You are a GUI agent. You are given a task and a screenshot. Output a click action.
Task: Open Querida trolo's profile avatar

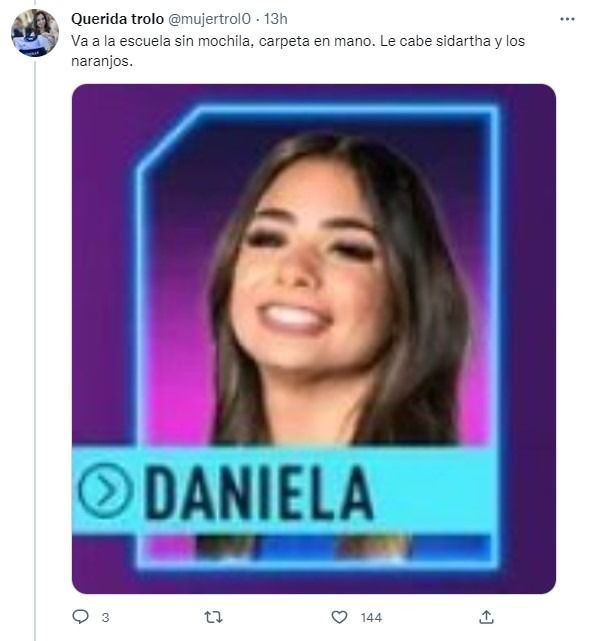[x=35, y=33]
